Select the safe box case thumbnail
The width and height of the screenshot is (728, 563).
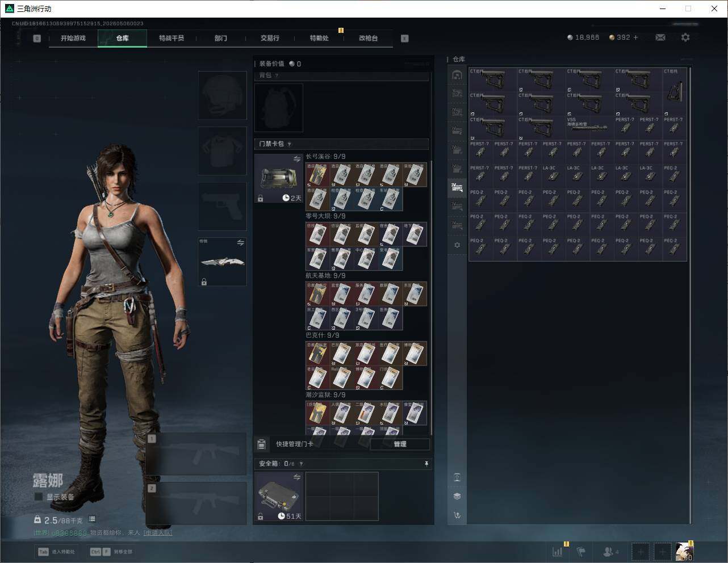click(x=279, y=496)
